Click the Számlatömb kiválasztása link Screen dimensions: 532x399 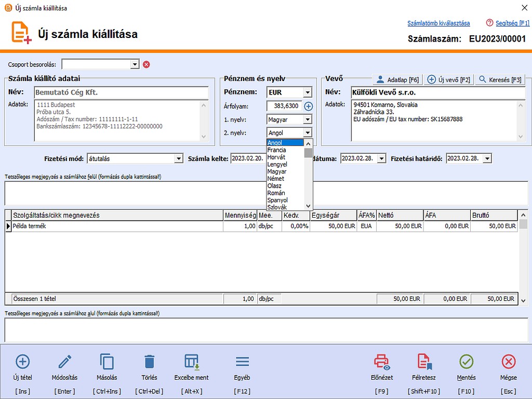[438, 23]
